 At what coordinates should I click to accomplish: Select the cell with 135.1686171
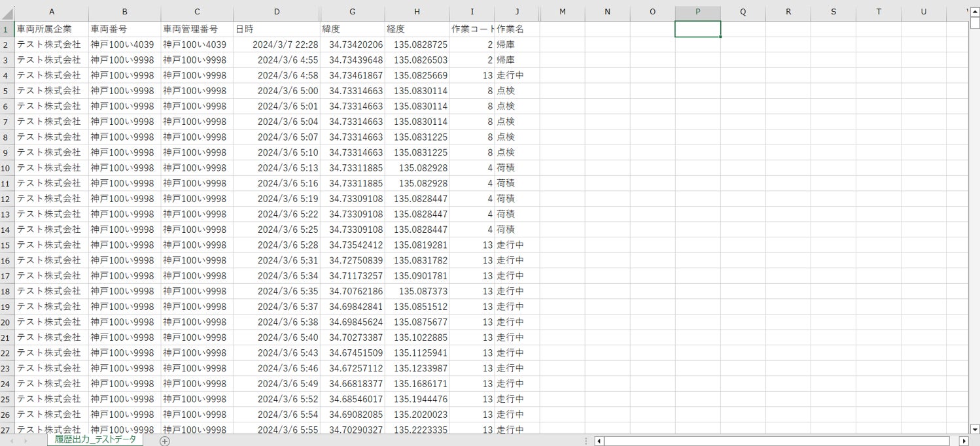pos(417,383)
